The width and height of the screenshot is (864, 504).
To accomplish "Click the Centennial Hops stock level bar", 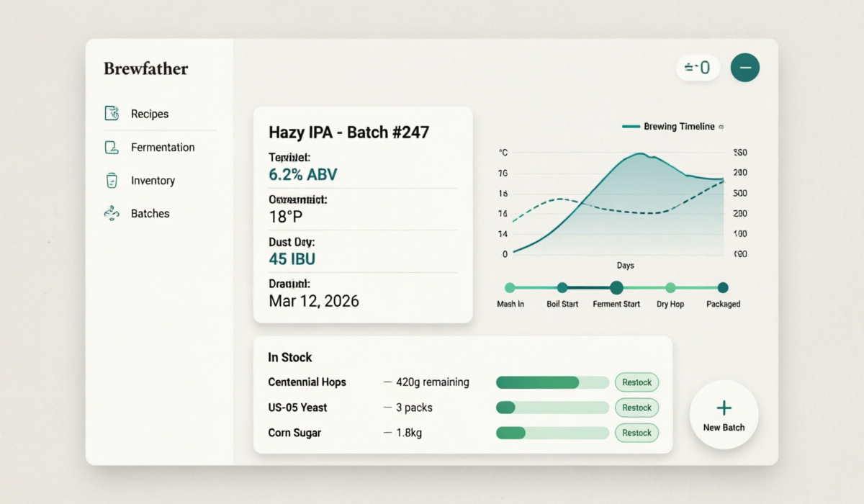I will point(553,382).
